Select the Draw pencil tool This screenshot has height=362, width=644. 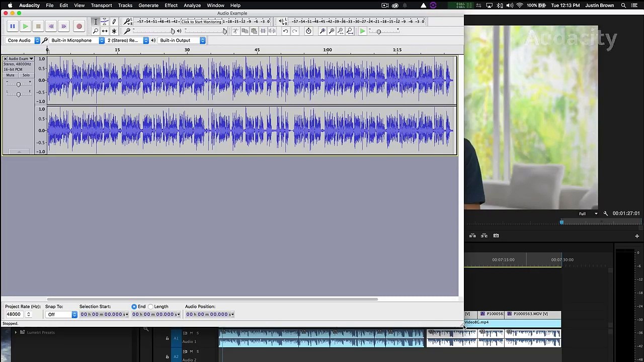pos(114,22)
